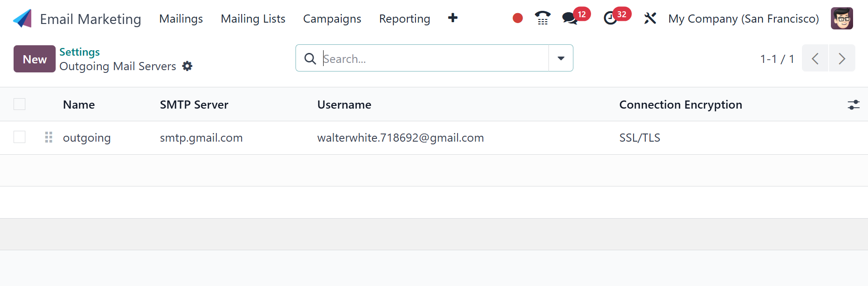
Task: Click the New button
Action: coord(34,59)
